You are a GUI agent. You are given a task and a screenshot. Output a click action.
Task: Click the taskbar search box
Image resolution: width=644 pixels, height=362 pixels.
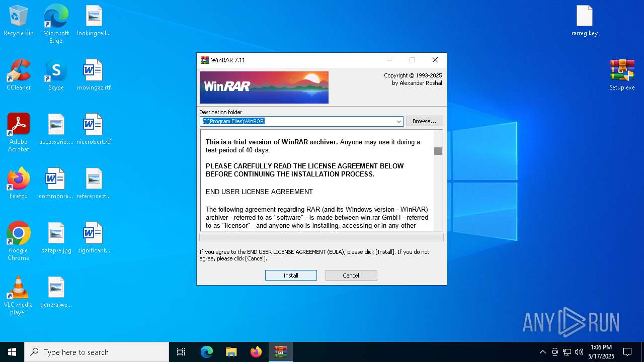click(97, 352)
